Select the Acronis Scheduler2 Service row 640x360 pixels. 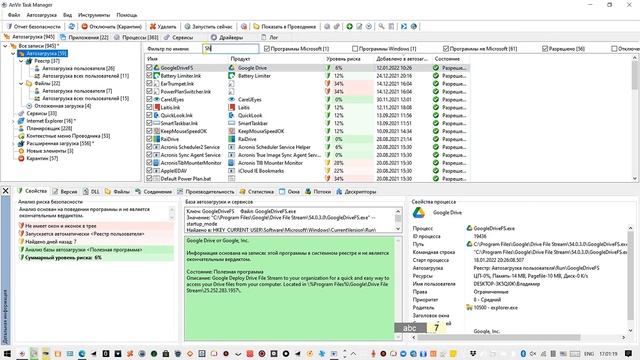click(307, 147)
